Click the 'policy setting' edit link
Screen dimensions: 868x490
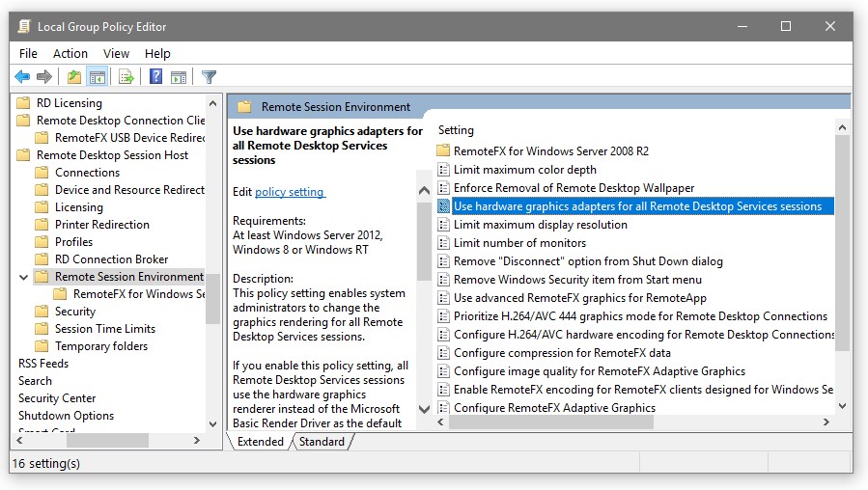[x=290, y=192]
